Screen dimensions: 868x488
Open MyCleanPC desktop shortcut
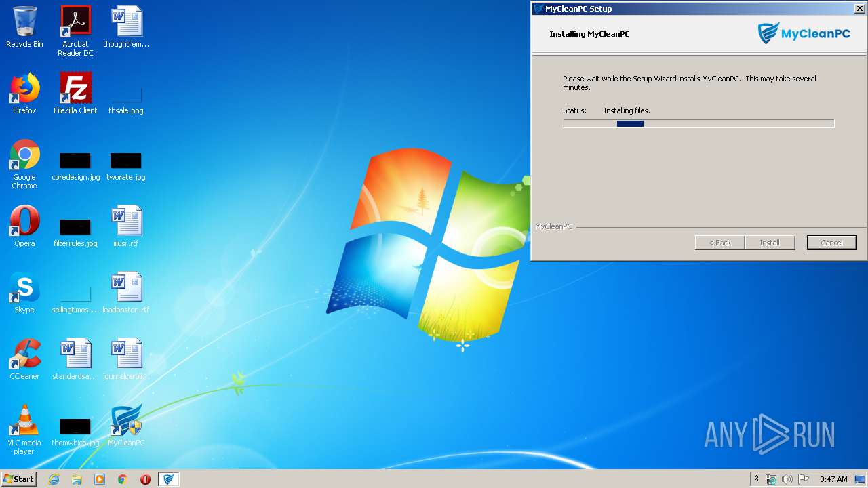click(x=126, y=426)
